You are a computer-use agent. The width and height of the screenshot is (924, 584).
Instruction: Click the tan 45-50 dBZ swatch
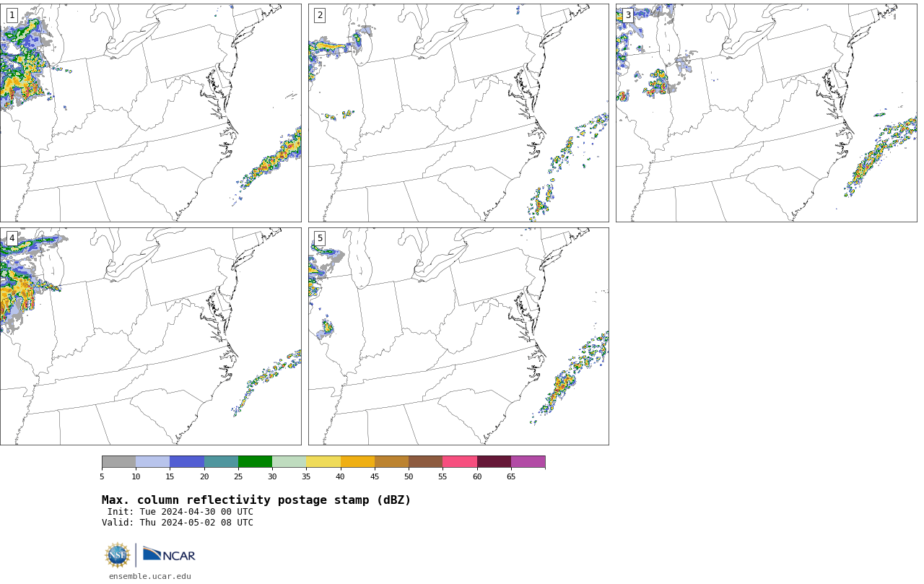[x=391, y=462]
